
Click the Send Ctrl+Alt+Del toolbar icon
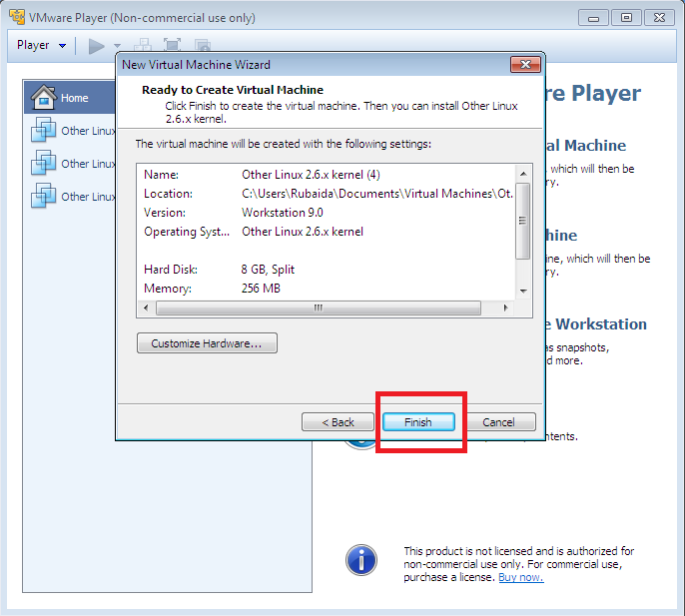tap(143, 45)
